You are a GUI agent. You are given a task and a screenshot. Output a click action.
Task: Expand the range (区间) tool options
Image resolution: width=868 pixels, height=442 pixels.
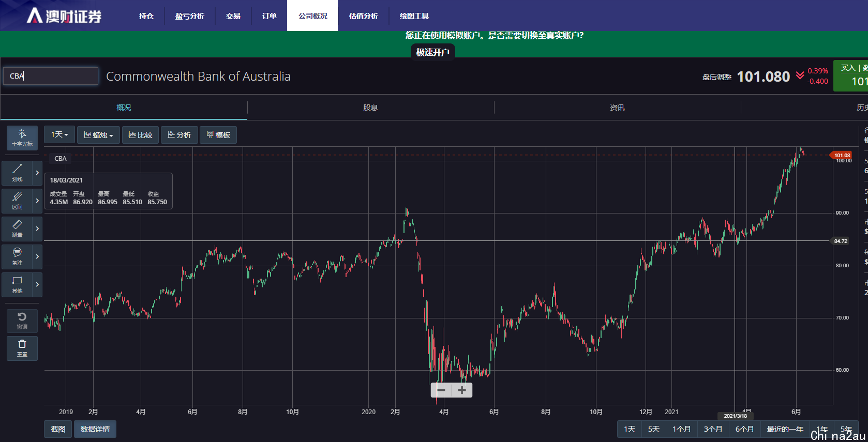click(37, 201)
